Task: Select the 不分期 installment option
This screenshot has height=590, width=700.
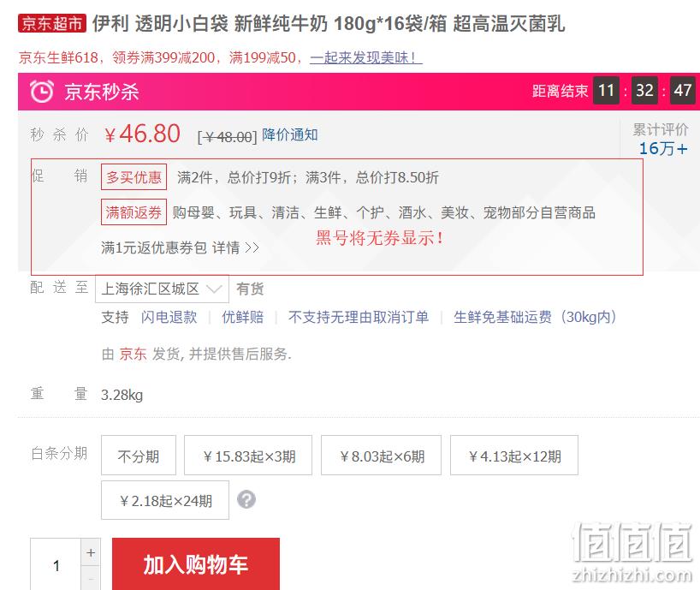Action: 139,456
